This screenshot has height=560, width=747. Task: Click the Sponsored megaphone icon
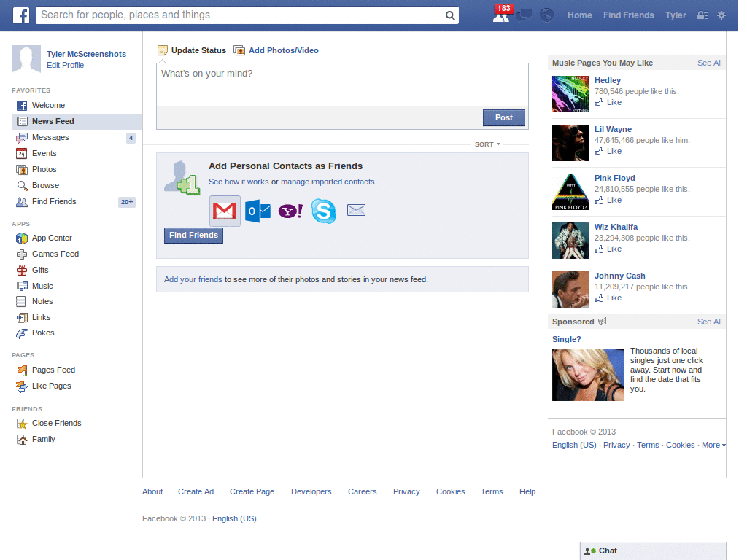pos(603,322)
